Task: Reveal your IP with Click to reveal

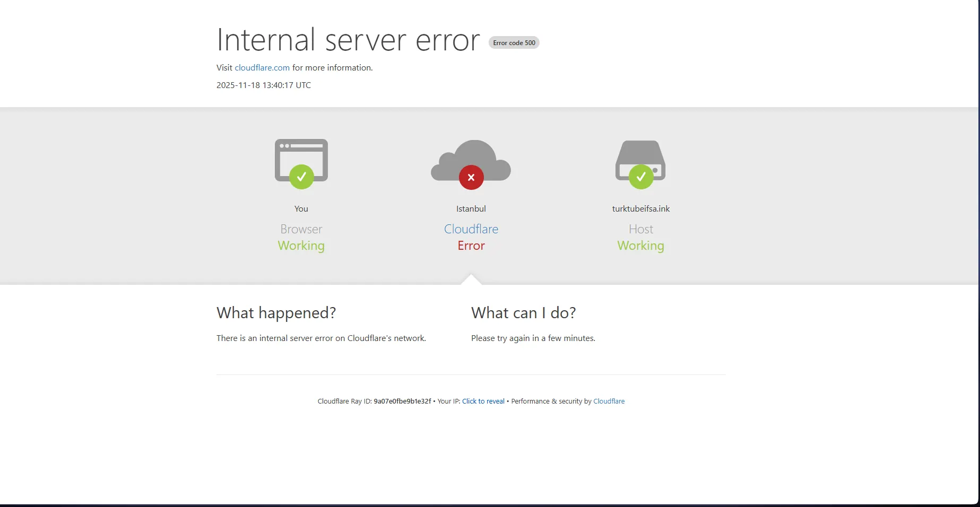Action: 483,401
